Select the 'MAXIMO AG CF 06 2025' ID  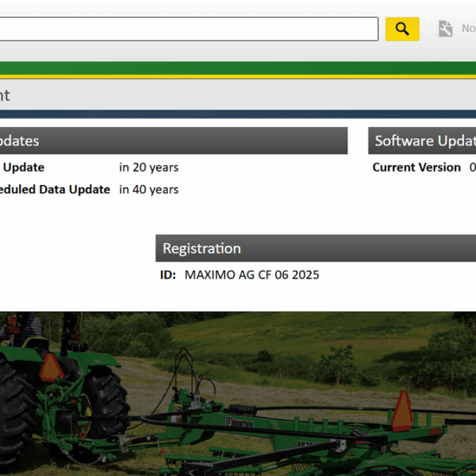point(252,275)
